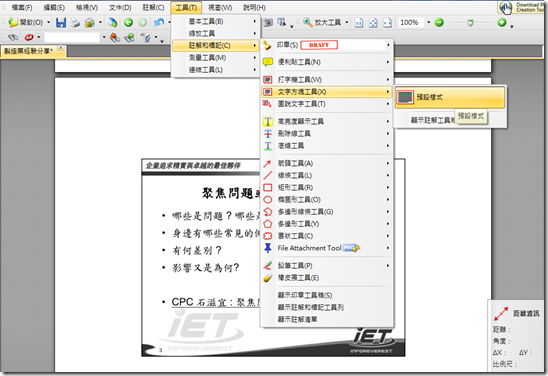548x376 pixels.
Task: Click the Save (floppy disk) toolbar icon
Action: [61, 23]
